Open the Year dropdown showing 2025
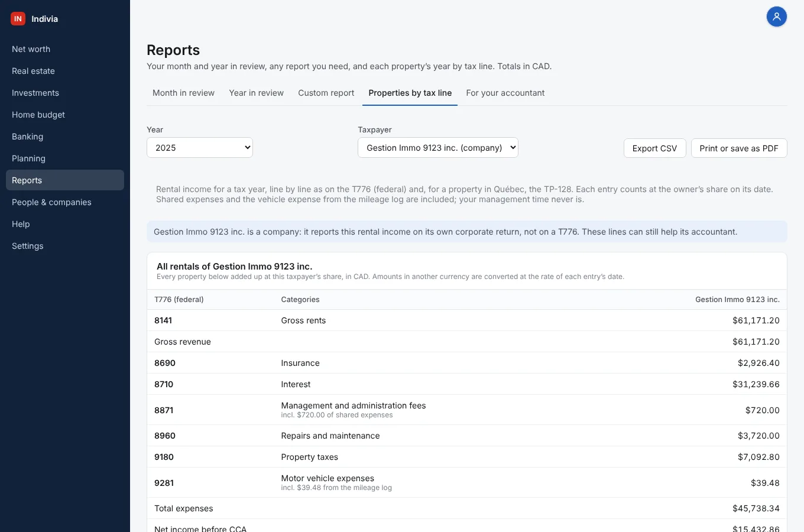The height and width of the screenshot is (532, 804). pos(200,148)
